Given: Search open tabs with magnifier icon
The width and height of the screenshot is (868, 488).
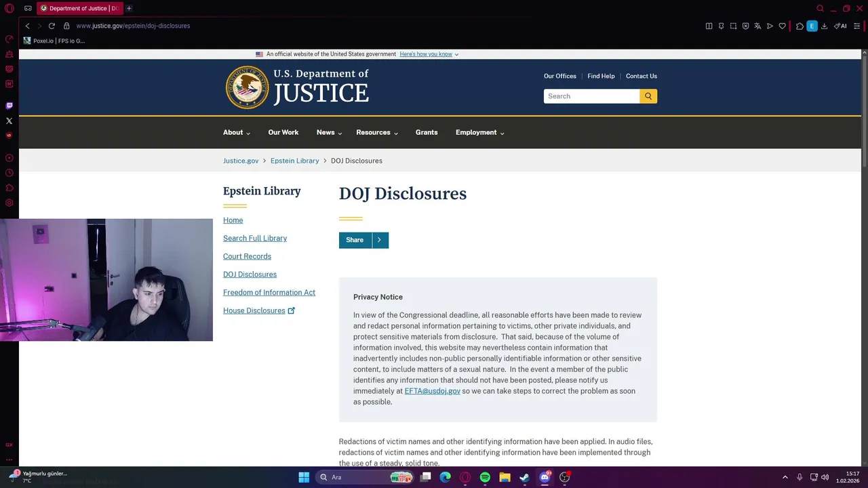Looking at the screenshot, I should 820,8.
